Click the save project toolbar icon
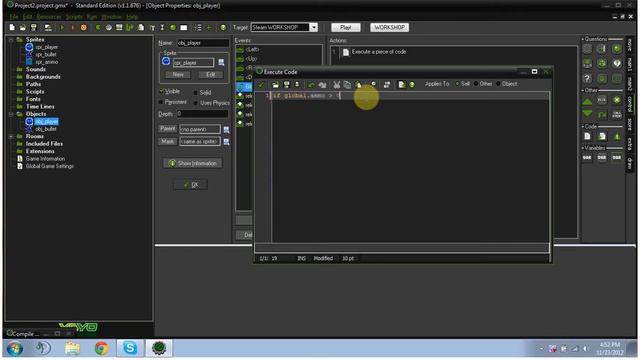The height and width of the screenshot is (360, 640). pos(34,27)
